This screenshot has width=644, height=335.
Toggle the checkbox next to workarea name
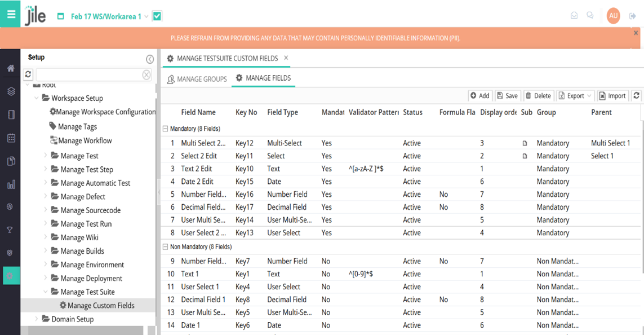point(157,16)
